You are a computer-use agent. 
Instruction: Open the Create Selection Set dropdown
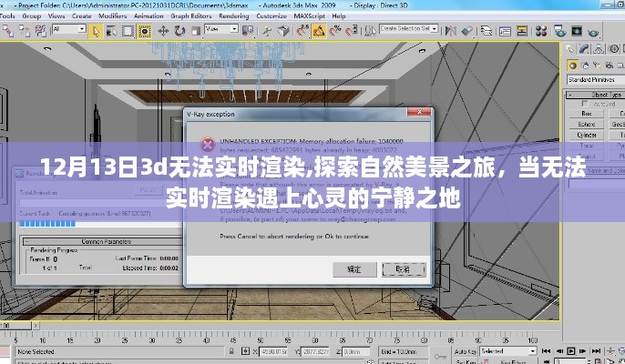coord(435,29)
